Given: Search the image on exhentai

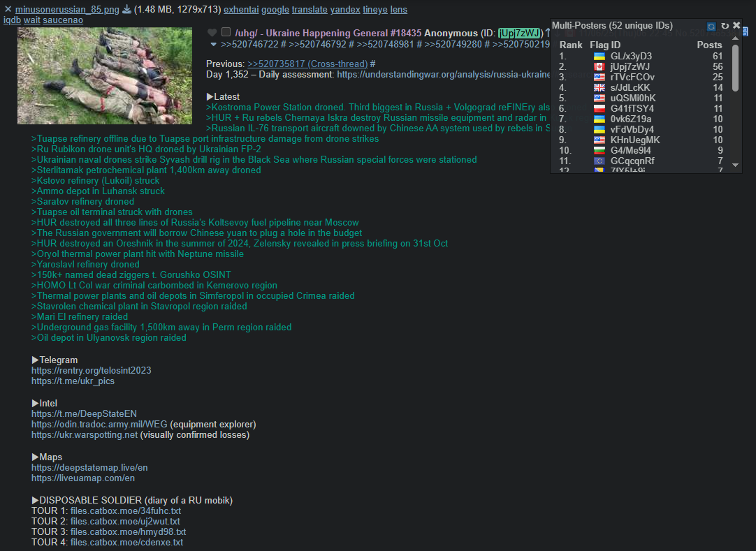Looking at the screenshot, I should 241,10.
